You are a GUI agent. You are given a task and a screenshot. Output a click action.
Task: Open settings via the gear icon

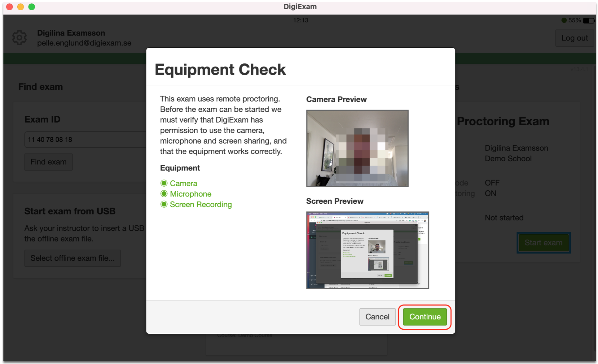pos(20,38)
